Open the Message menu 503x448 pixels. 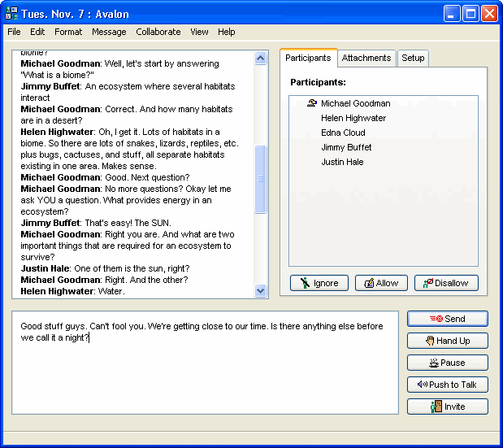click(x=109, y=32)
